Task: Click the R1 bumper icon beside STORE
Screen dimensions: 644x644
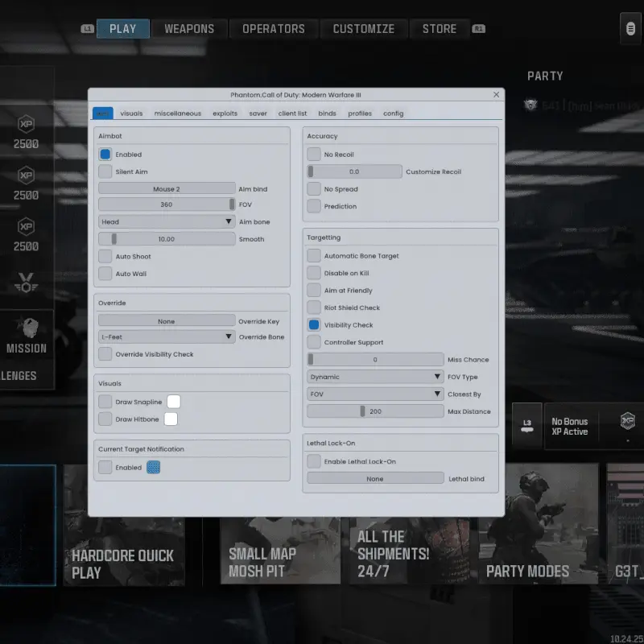Action: click(x=478, y=29)
